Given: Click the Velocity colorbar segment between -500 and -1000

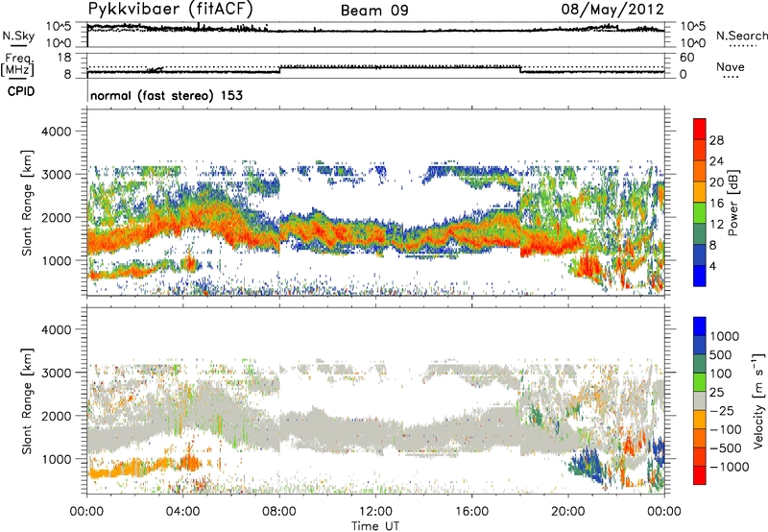Looking at the screenshot, I should [x=700, y=456].
